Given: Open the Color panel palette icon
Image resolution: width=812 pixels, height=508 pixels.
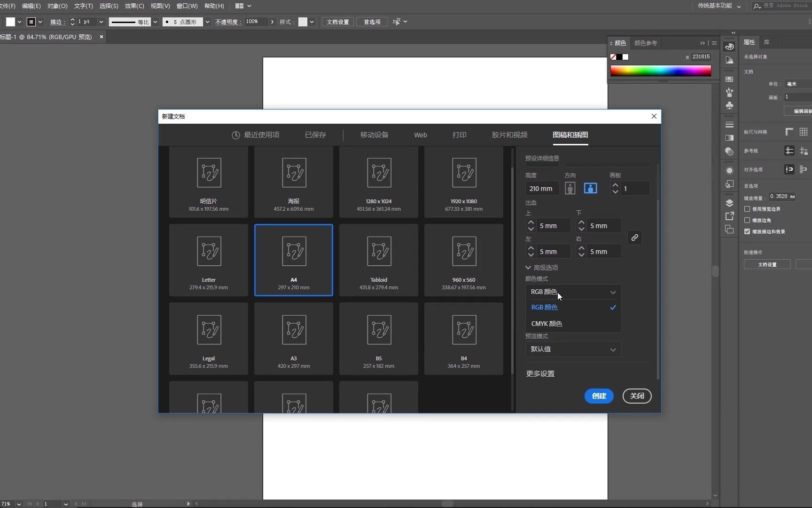Looking at the screenshot, I should (729, 47).
